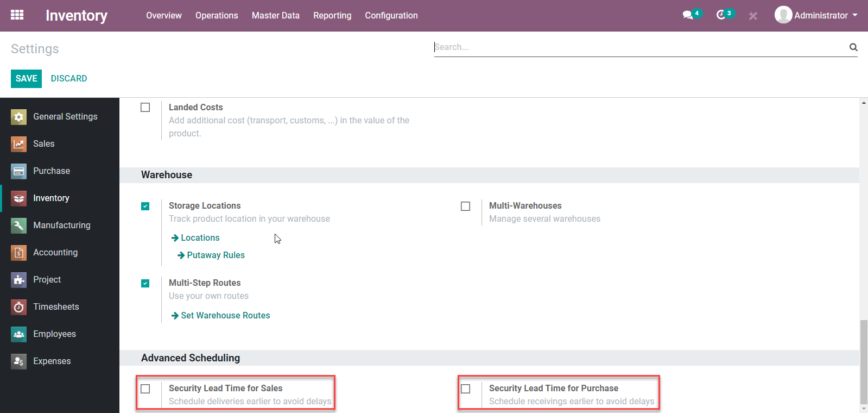This screenshot has width=868, height=413.
Task: Enable Security Lead Time for Sales
Action: coord(145,389)
